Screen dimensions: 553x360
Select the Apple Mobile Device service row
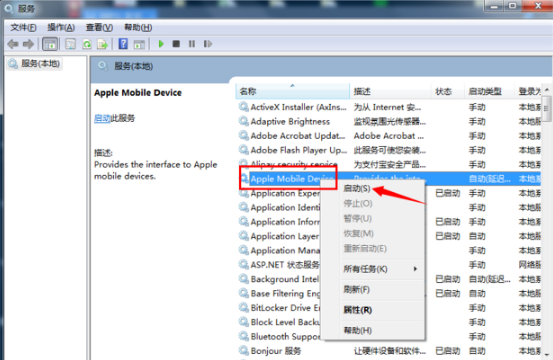(389, 179)
